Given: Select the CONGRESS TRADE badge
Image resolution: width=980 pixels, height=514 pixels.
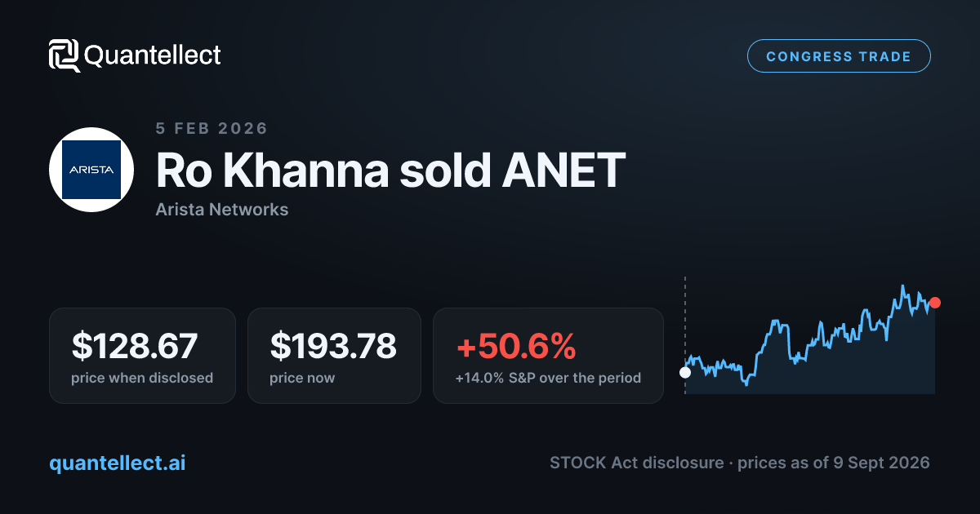Looking at the screenshot, I should (839, 56).
